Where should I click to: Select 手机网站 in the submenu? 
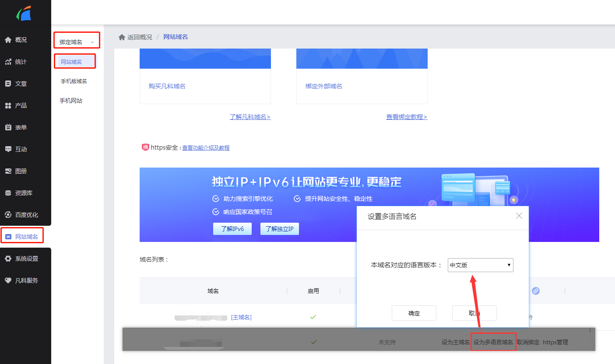[71, 101]
